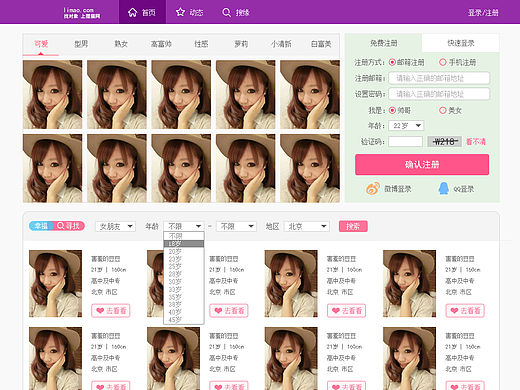
Task: Click the star icon beside 动态
Action: (x=180, y=12)
